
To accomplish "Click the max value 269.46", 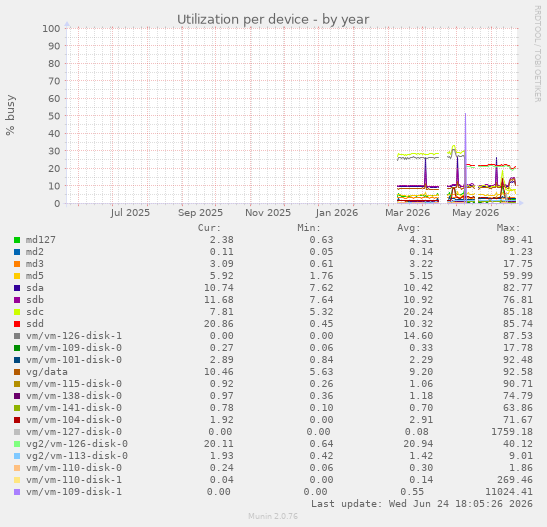I will (x=515, y=480).
